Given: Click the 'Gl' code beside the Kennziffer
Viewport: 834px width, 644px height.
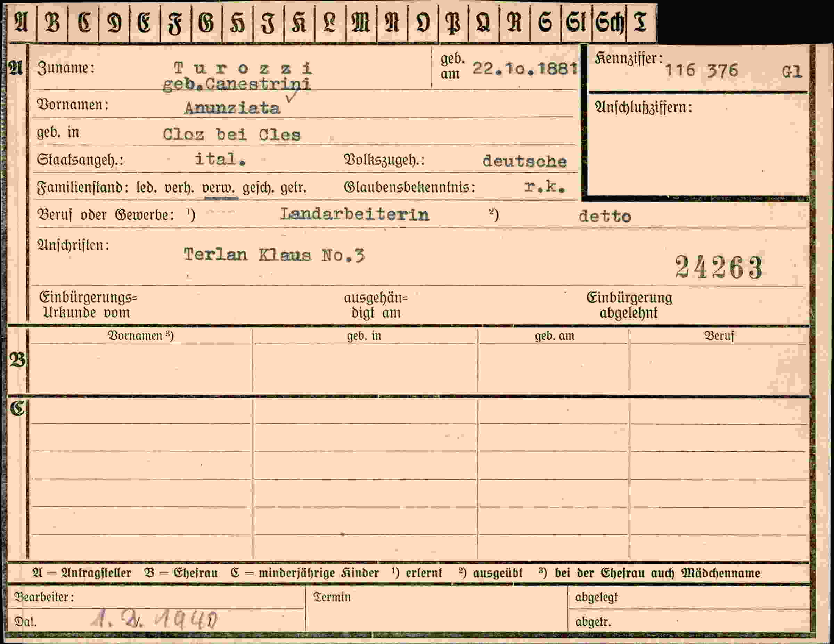Looking at the screenshot, I should [792, 72].
